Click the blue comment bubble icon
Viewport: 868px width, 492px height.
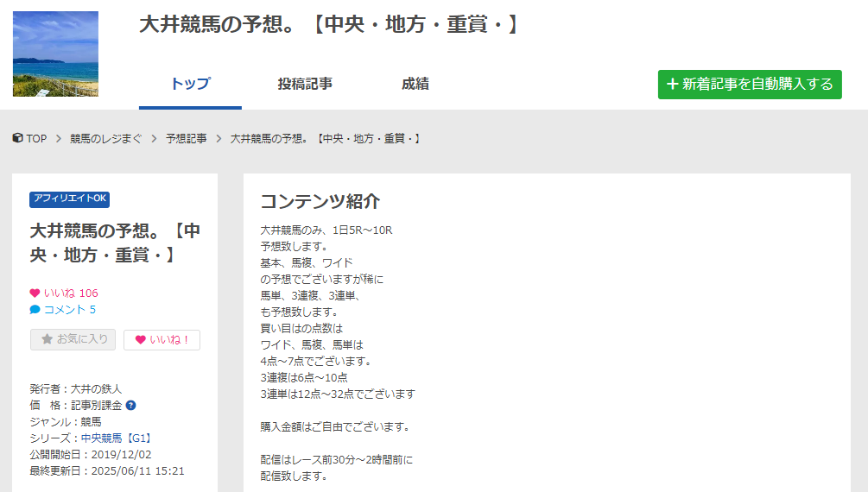tap(35, 309)
